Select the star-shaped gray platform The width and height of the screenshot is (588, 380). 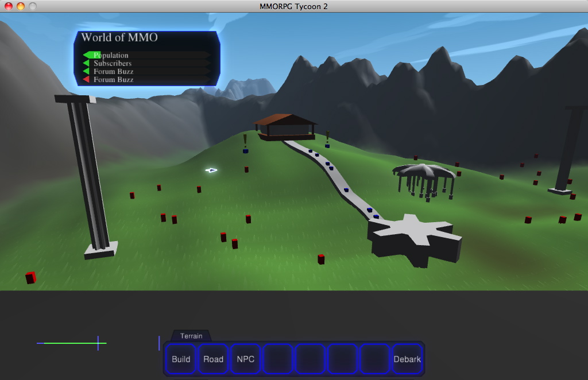[x=415, y=239]
